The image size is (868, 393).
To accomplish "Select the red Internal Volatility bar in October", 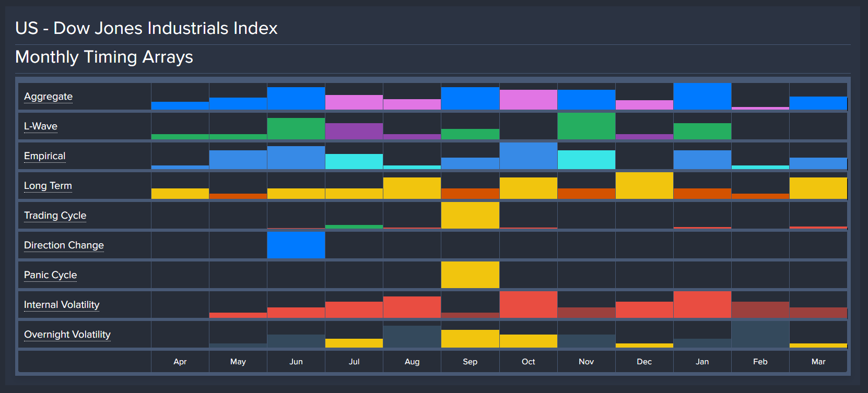I will [x=528, y=305].
